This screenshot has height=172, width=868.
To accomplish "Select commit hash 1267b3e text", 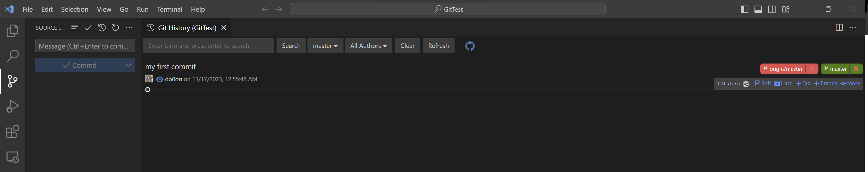I will 728,84.
